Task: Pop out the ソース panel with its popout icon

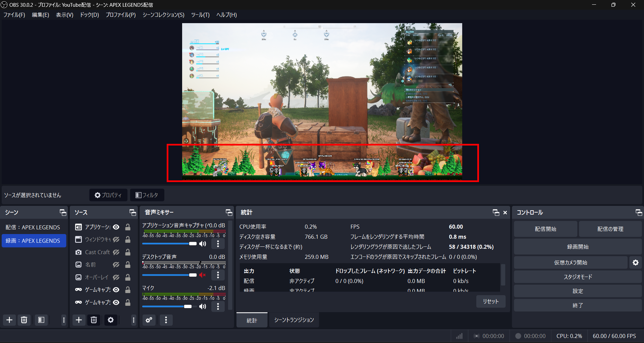Action: click(x=132, y=212)
